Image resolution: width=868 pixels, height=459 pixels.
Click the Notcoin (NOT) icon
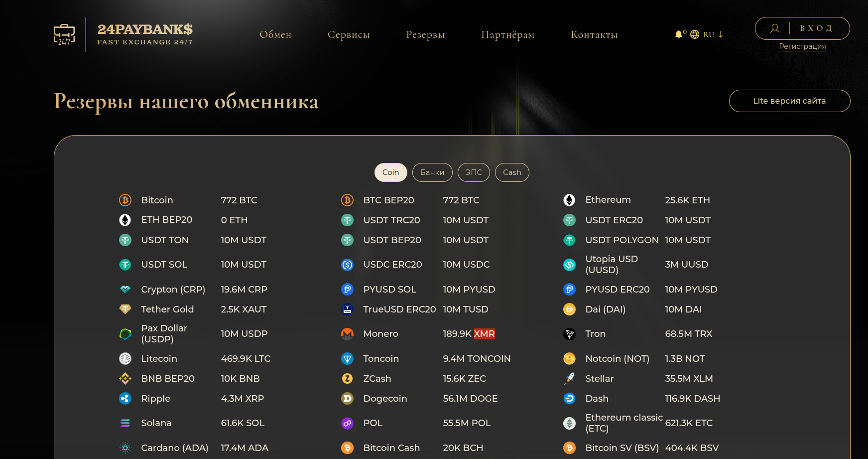click(569, 358)
